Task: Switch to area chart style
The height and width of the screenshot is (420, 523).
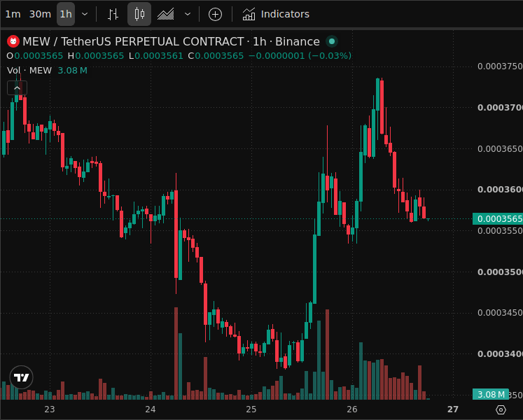Action: pos(166,14)
